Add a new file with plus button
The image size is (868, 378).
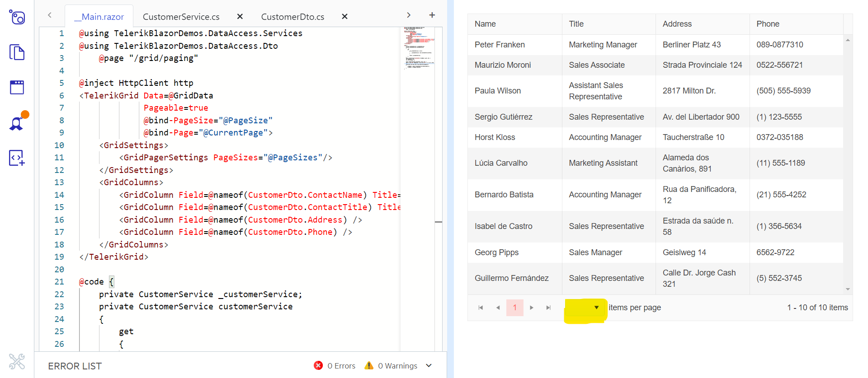pyautogui.click(x=432, y=15)
